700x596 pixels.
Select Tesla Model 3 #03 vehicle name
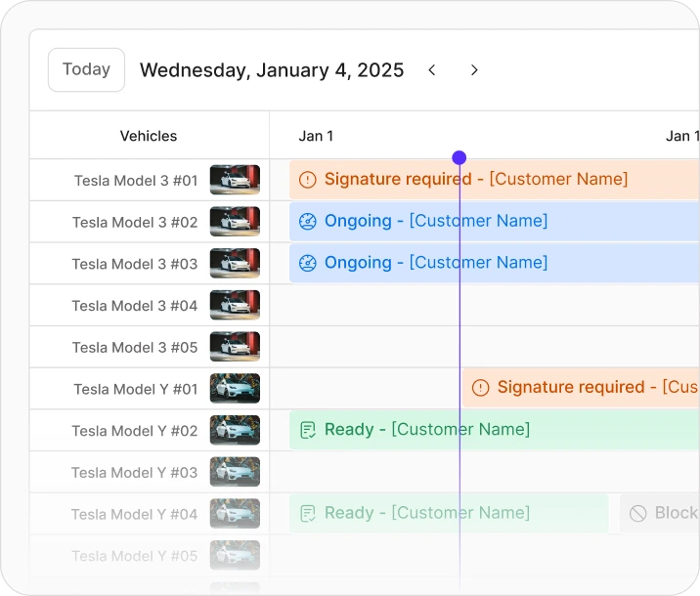coord(135,264)
